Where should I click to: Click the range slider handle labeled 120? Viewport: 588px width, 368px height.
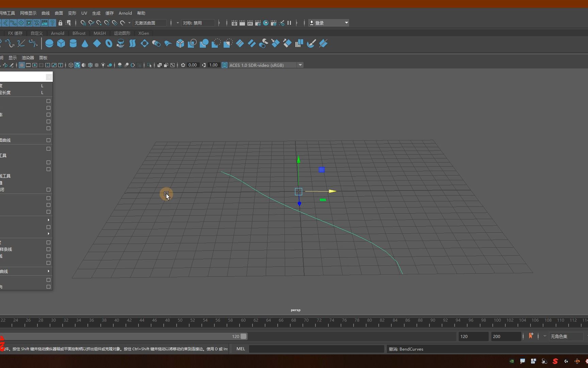click(243, 336)
